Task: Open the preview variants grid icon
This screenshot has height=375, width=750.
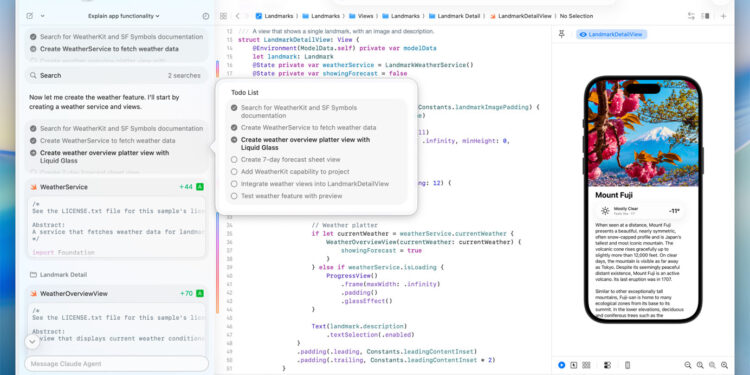Action: point(586,365)
